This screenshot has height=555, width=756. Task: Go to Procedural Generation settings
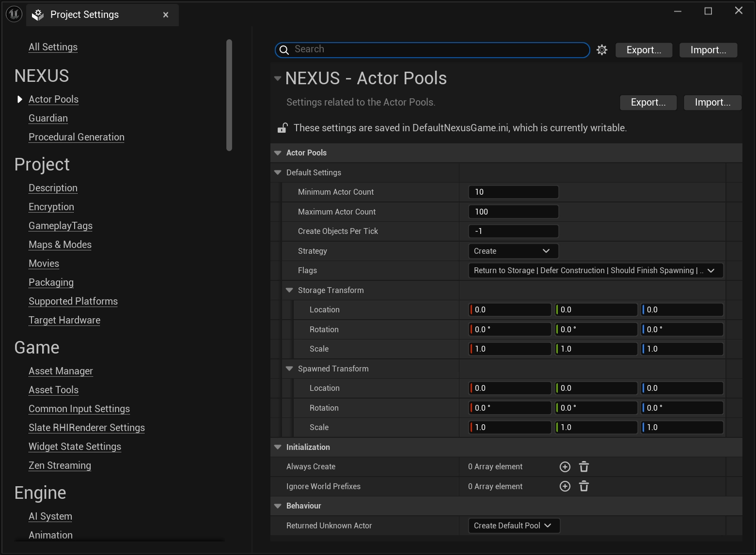point(77,137)
